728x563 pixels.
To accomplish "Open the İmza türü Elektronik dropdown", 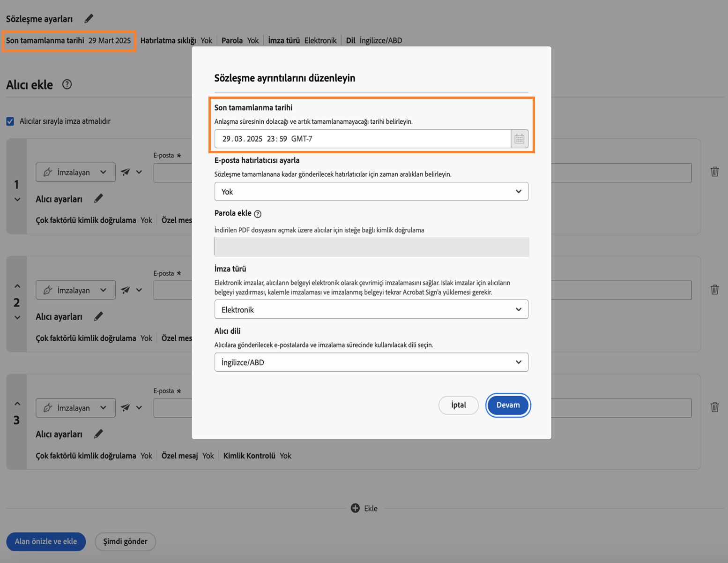I will (371, 309).
